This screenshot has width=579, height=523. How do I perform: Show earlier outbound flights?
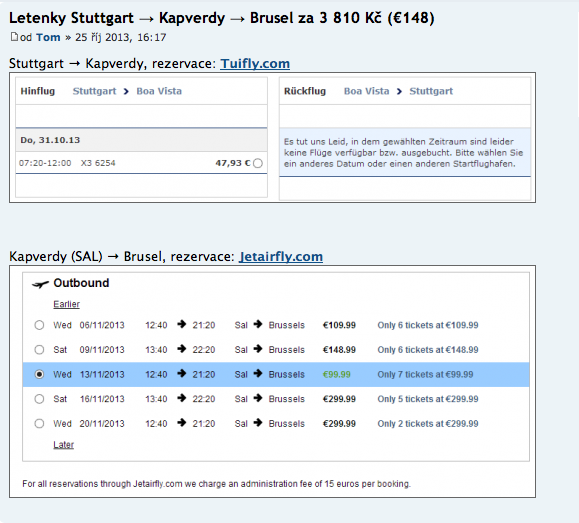pos(66,304)
